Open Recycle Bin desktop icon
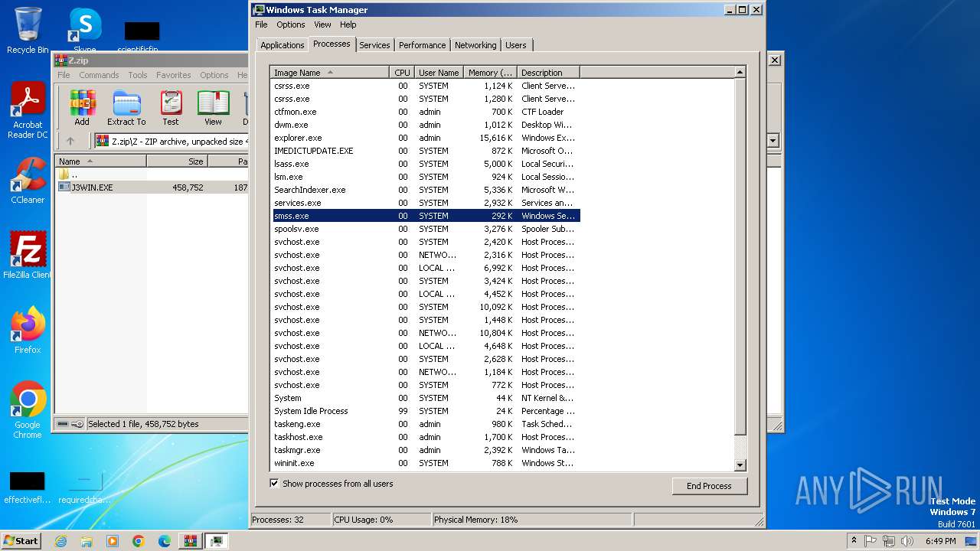 (28, 31)
